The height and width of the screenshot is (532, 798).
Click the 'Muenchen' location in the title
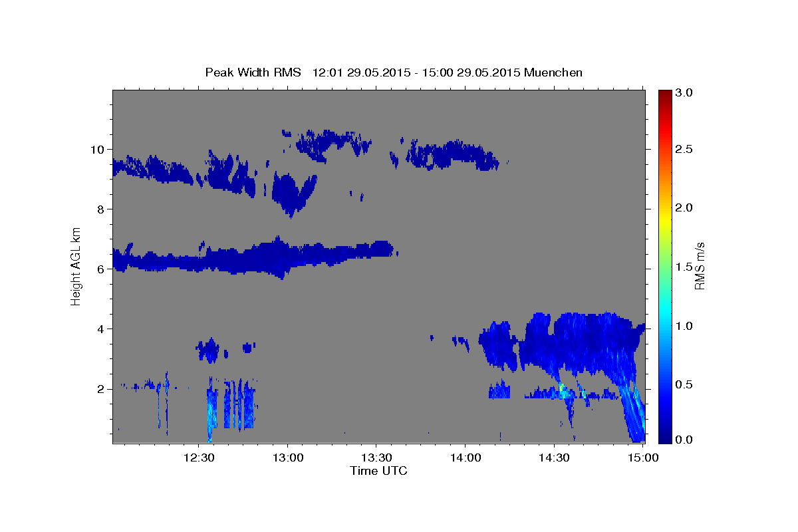click(553, 72)
